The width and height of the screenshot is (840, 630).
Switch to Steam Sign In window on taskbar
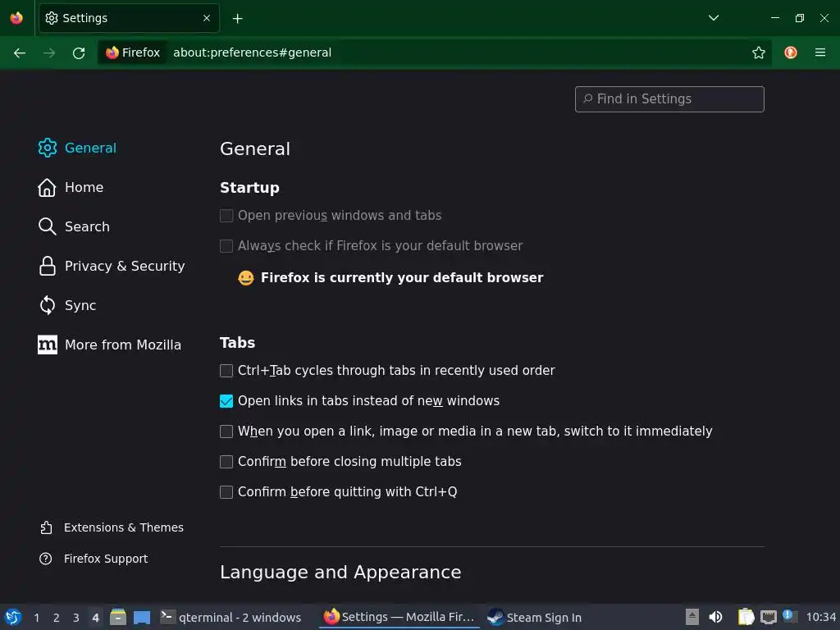coord(535,618)
